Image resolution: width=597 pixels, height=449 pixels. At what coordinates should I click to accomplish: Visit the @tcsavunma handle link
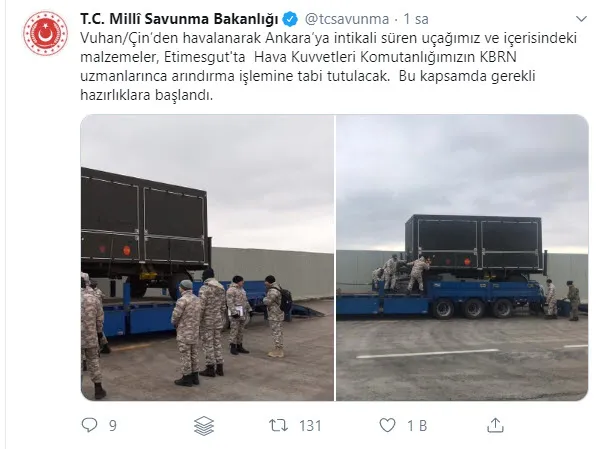coord(346,19)
